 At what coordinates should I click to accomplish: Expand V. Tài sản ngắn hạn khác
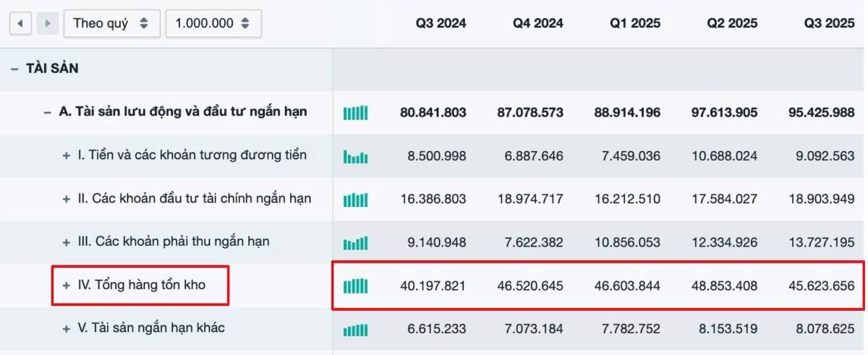pos(67,328)
